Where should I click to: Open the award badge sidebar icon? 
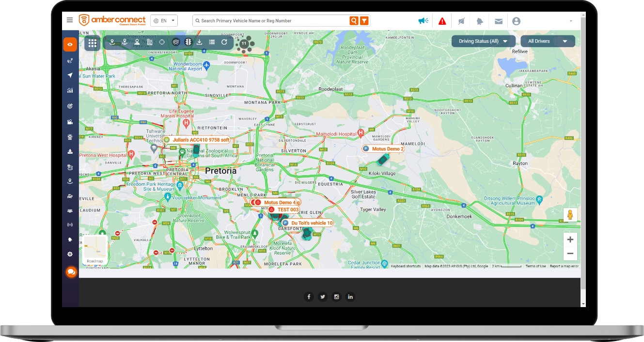(x=70, y=137)
